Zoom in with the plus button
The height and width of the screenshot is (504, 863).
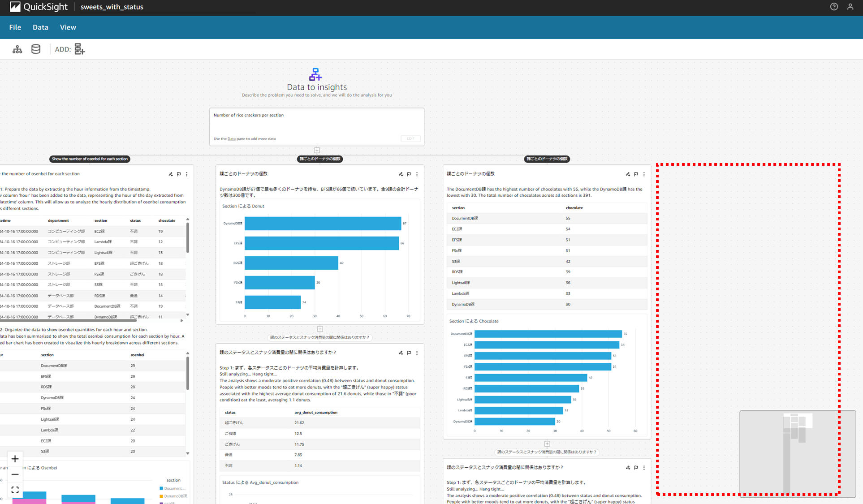pos(15,459)
